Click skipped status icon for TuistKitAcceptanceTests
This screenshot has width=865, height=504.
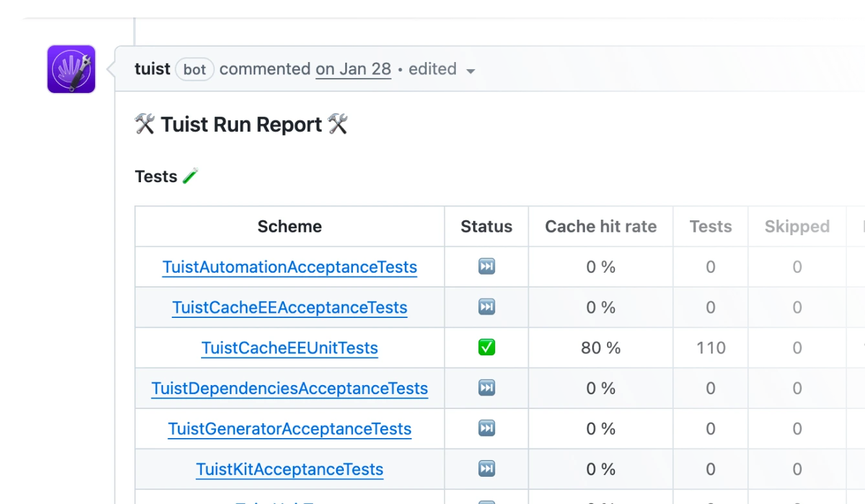tap(486, 469)
